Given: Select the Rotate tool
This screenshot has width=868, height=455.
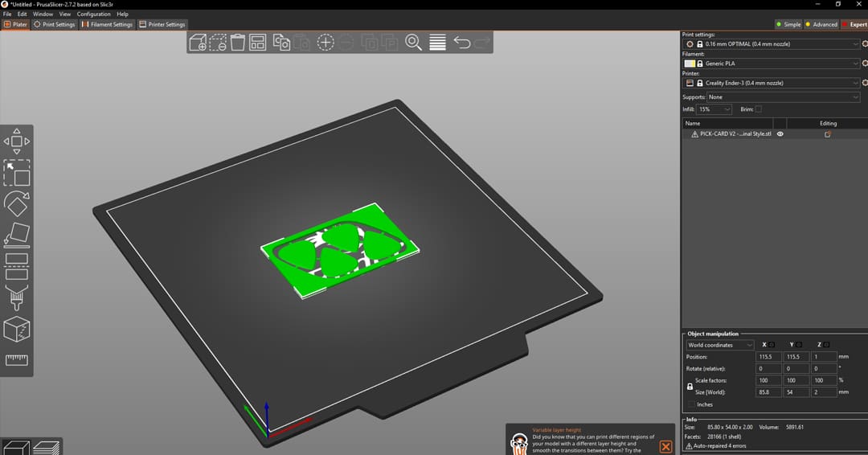Looking at the screenshot, I should (x=17, y=203).
